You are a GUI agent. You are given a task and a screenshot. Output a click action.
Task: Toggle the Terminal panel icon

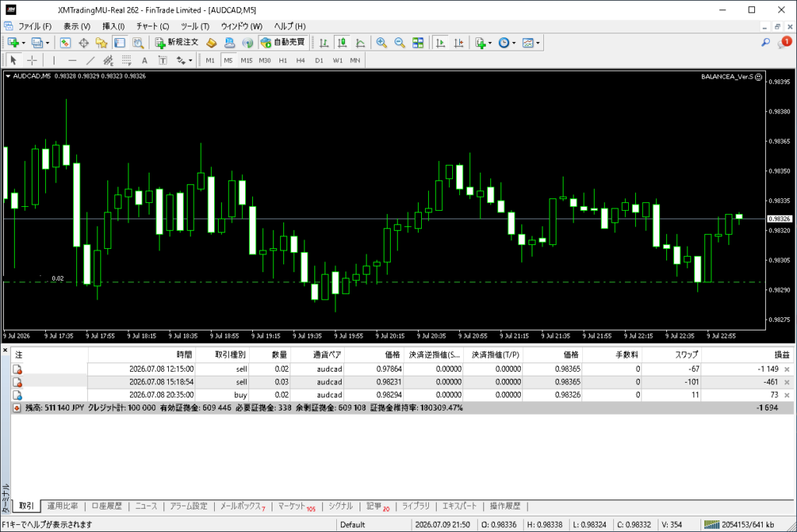(119, 43)
